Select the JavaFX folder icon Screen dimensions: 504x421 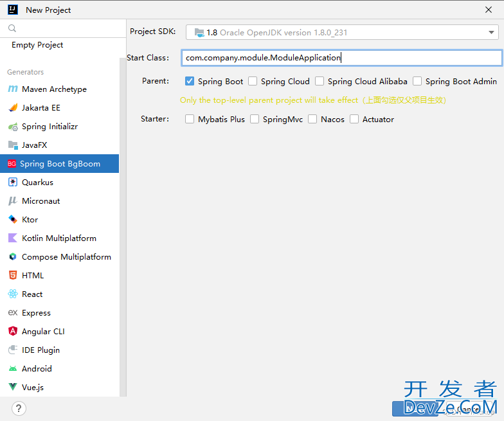[x=12, y=145]
